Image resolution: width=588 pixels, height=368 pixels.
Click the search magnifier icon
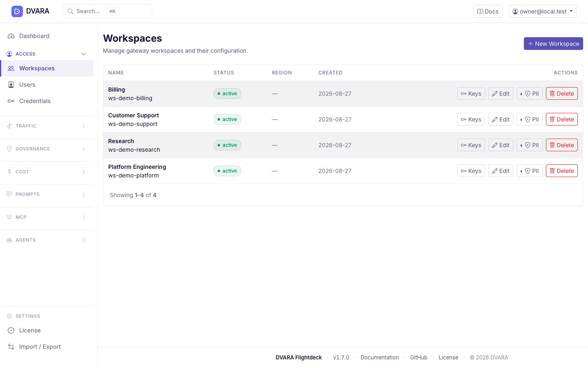coord(70,11)
